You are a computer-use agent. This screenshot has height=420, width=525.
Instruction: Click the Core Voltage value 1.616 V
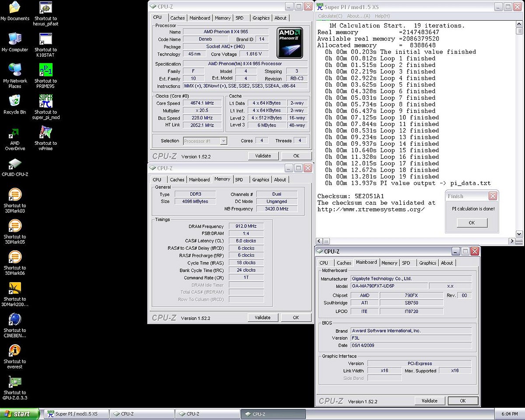pos(254,54)
